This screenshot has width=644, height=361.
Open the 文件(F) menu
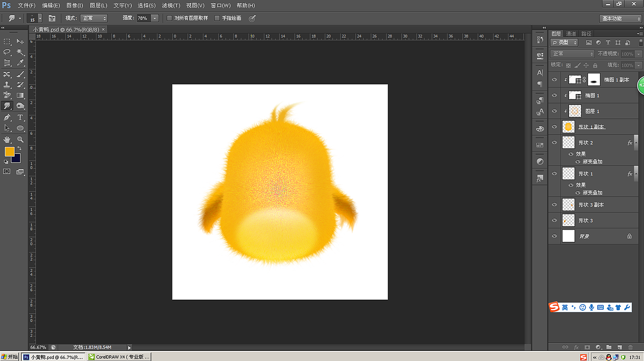[x=26, y=5]
